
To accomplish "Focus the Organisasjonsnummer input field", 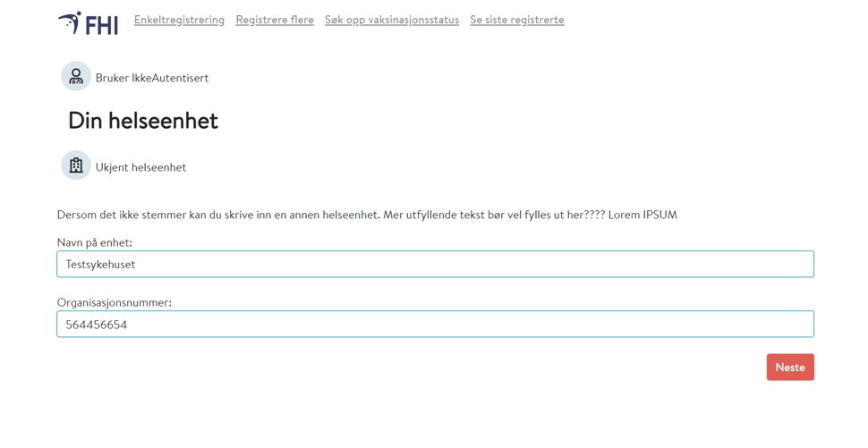I will click(x=435, y=324).
